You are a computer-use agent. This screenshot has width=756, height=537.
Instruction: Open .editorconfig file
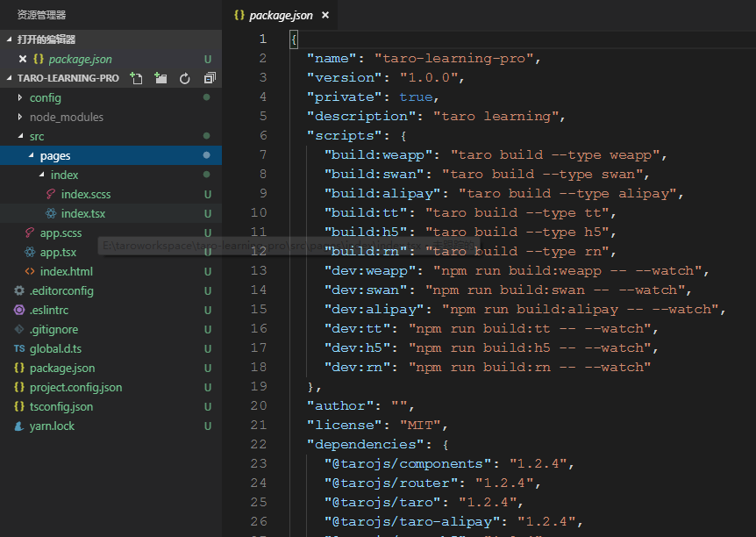point(111,290)
